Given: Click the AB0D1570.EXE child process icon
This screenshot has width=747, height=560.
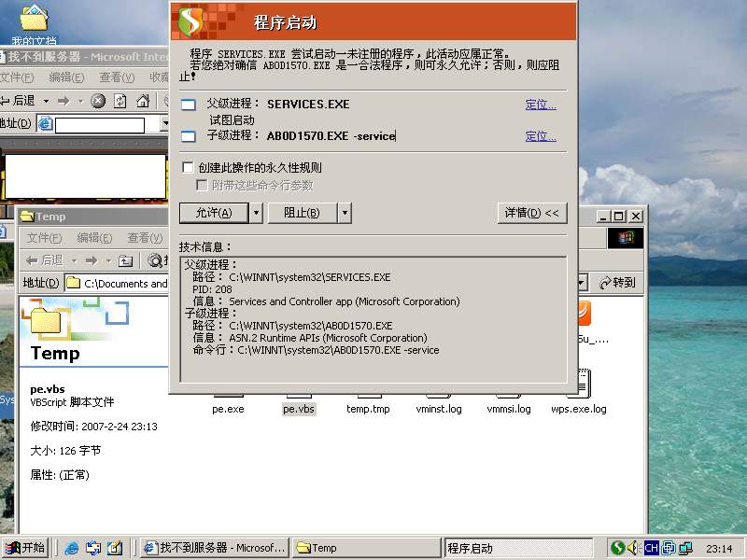Looking at the screenshot, I should click(x=189, y=136).
